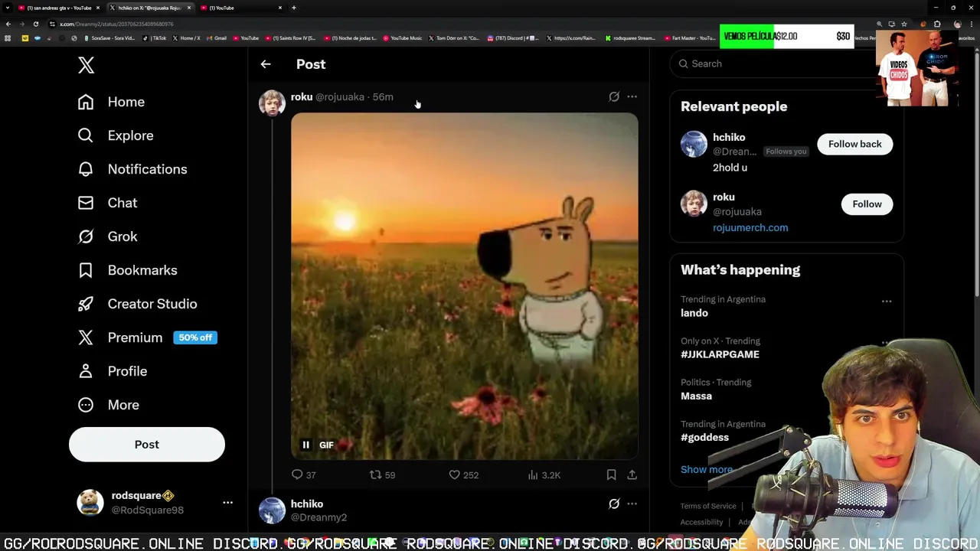
Task: Reply to roku's post with 37 replies
Action: click(304, 475)
